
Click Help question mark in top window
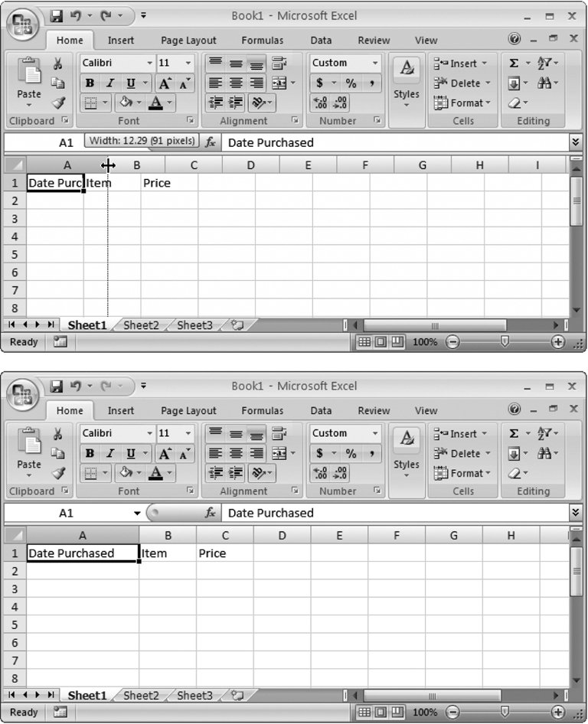tap(514, 39)
